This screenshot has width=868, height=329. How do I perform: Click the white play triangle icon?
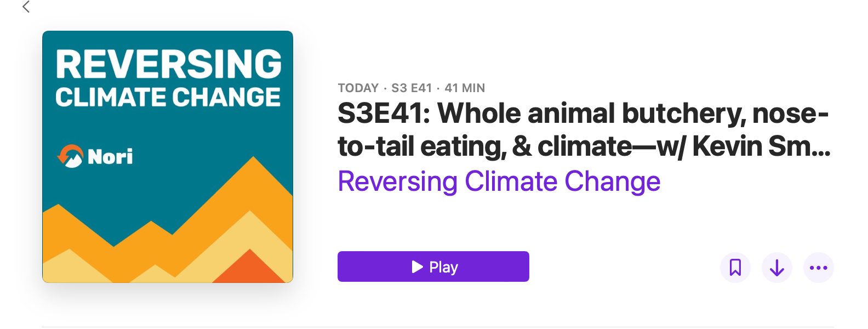click(x=418, y=267)
